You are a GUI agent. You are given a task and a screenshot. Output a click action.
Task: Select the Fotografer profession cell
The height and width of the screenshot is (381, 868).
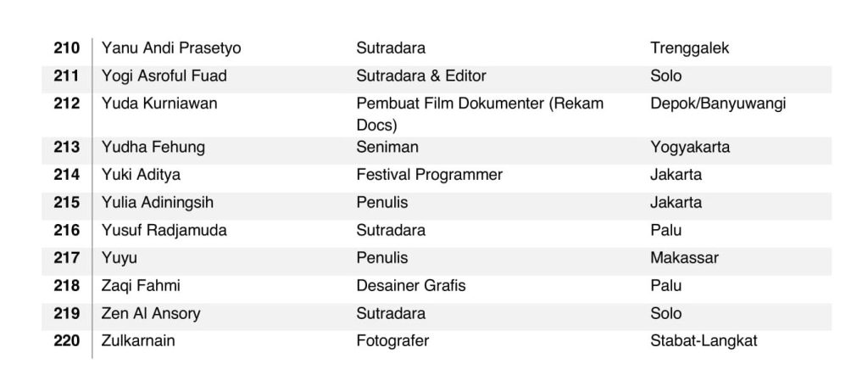[x=392, y=341]
